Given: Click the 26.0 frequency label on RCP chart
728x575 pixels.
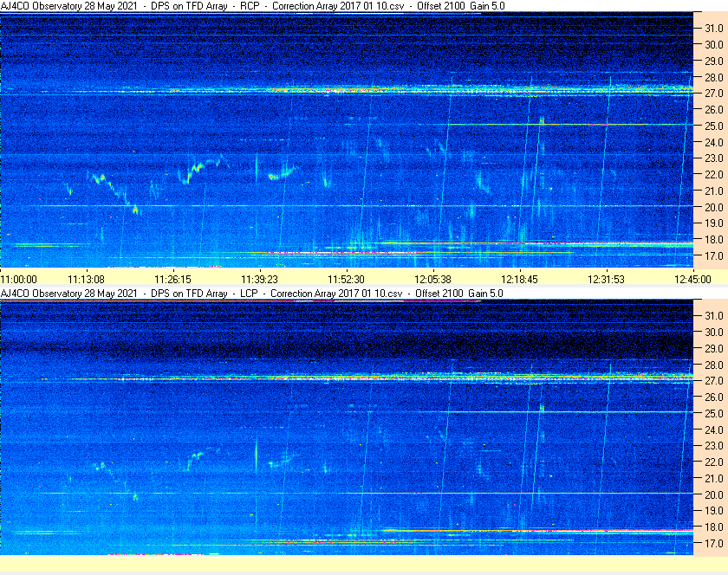Looking at the screenshot, I should (x=714, y=110).
